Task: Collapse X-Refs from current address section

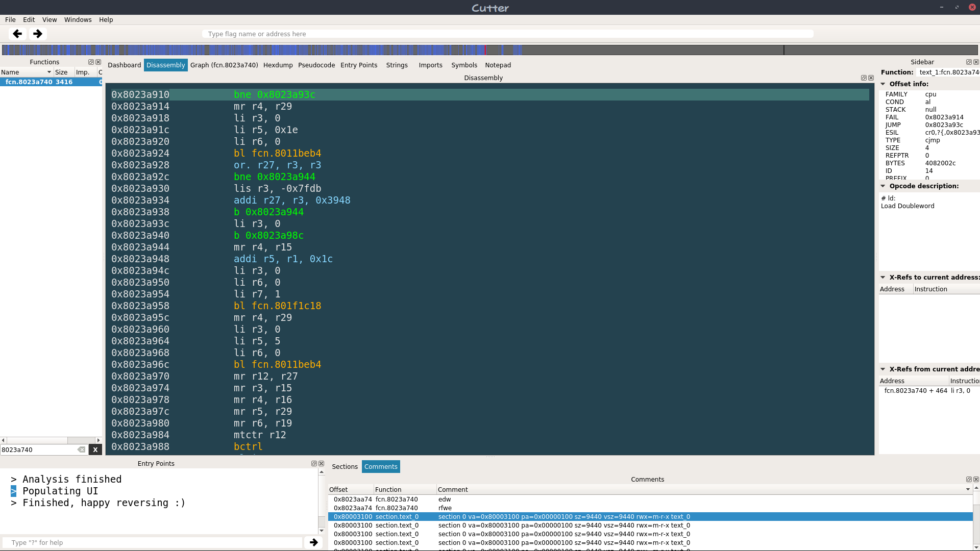Action: click(883, 369)
